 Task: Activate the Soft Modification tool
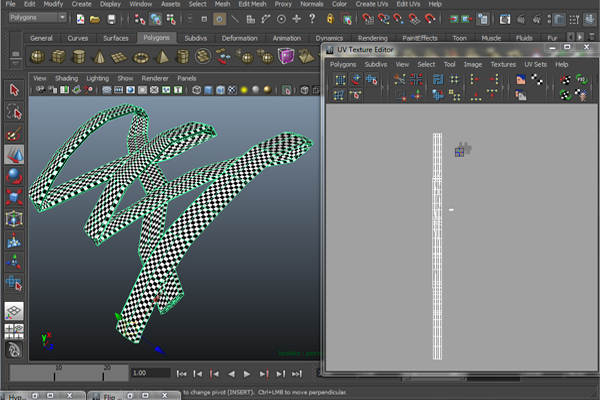coord(14,240)
